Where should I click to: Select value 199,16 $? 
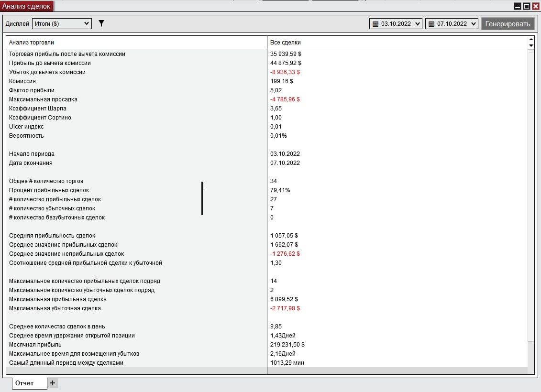pyautogui.click(x=282, y=81)
